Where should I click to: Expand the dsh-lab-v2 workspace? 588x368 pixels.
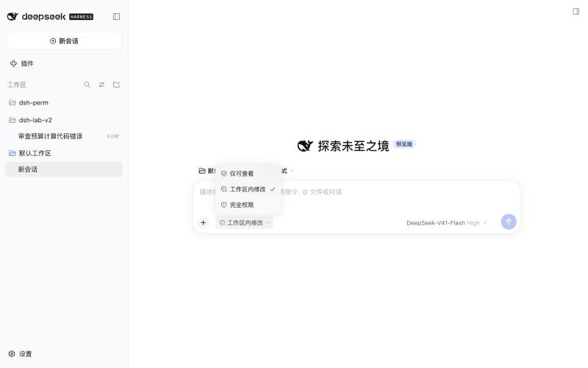[x=64, y=120]
